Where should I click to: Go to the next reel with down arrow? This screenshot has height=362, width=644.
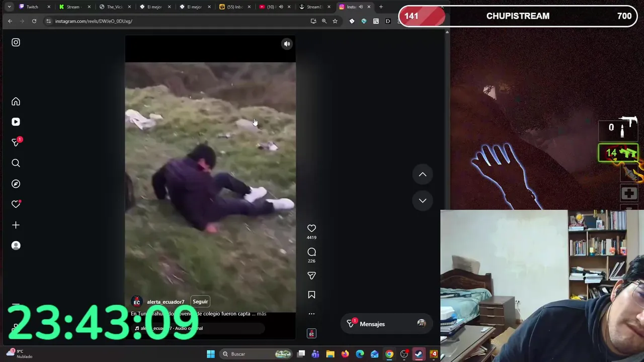click(x=423, y=201)
